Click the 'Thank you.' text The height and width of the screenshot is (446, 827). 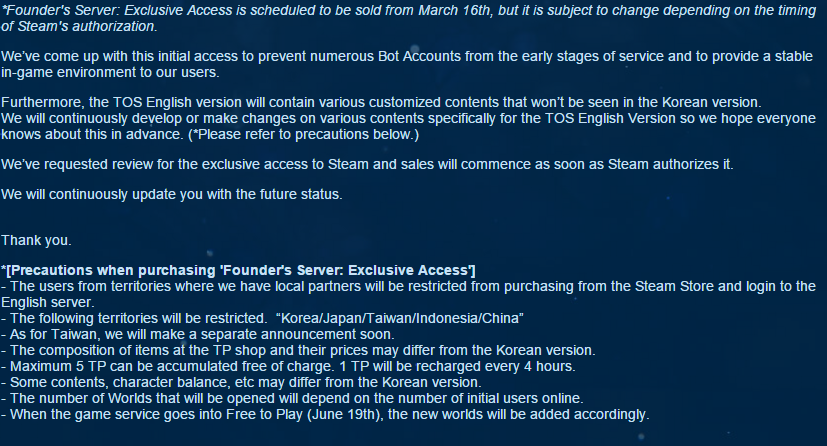[x=36, y=240]
